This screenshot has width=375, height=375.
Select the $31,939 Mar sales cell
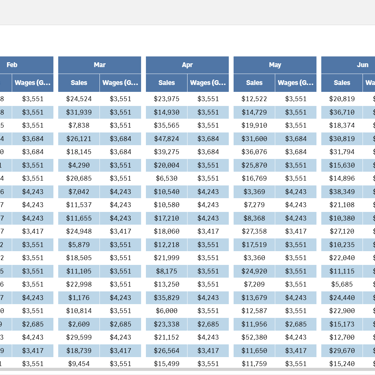click(79, 112)
